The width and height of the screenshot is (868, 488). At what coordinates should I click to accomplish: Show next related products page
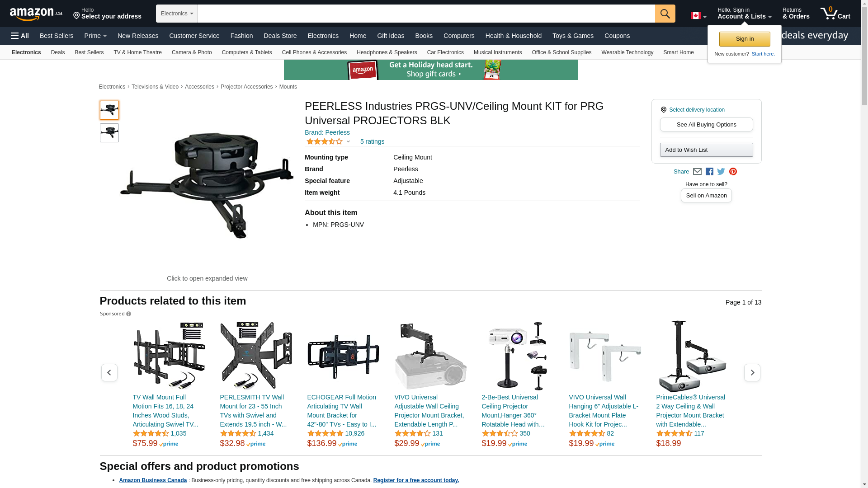click(x=752, y=373)
